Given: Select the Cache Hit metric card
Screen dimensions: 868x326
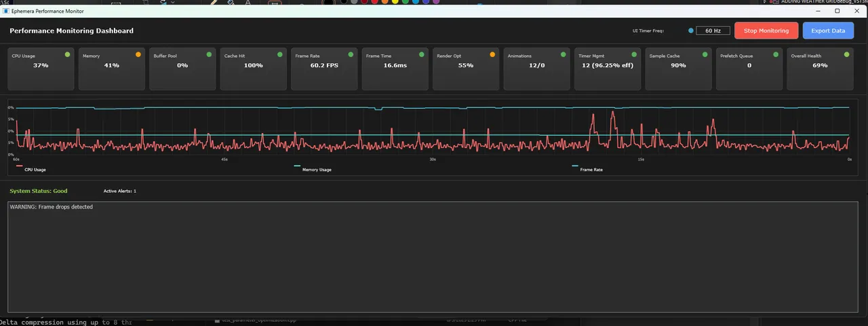Looking at the screenshot, I should (x=253, y=69).
